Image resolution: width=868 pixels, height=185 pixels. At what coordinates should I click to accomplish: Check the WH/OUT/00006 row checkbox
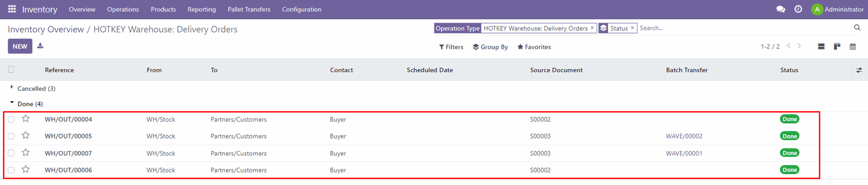(x=11, y=170)
